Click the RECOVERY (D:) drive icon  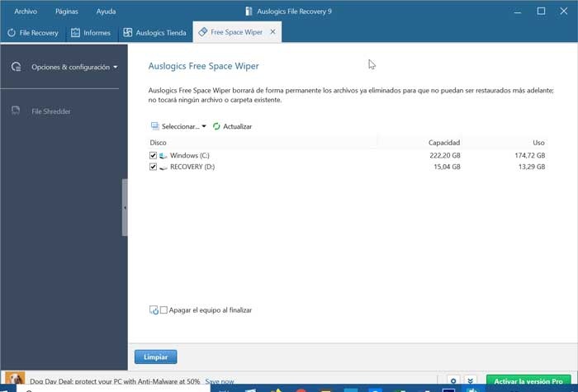(x=163, y=168)
